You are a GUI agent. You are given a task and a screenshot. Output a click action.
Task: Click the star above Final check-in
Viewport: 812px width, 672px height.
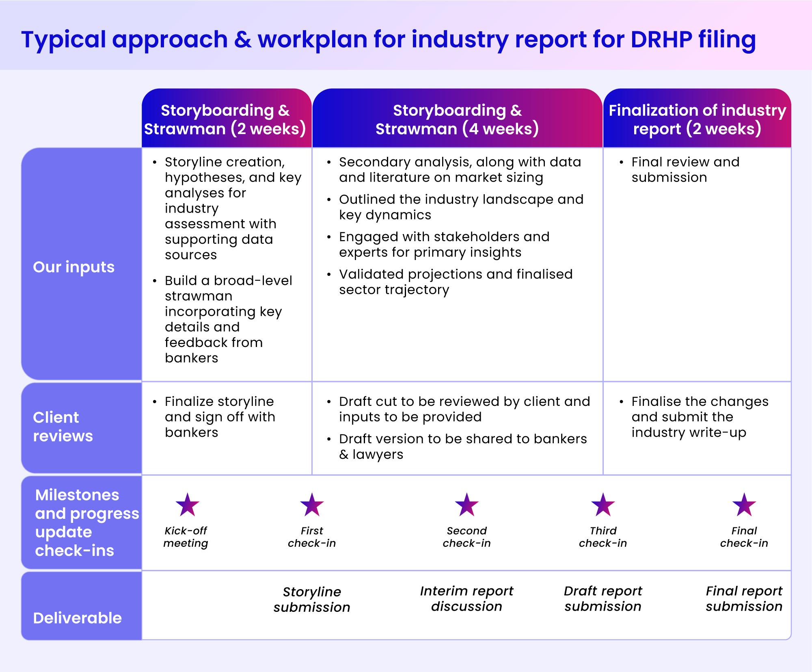tap(744, 505)
